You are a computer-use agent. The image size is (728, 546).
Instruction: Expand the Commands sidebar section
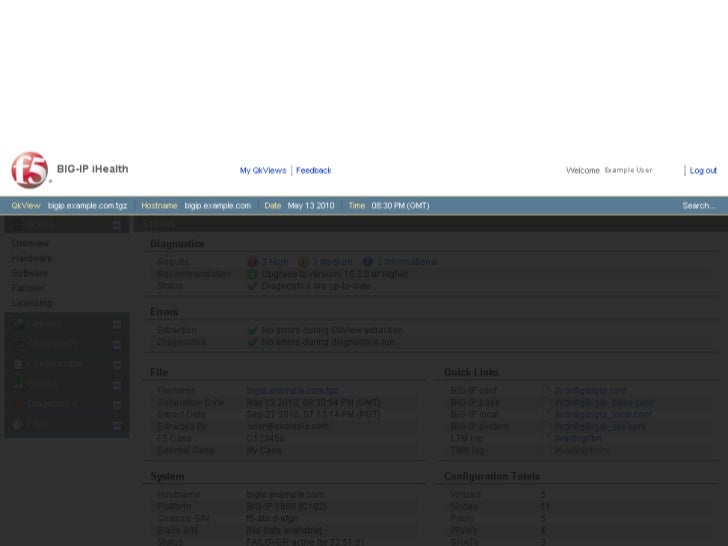pyautogui.click(x=117, y=344)
